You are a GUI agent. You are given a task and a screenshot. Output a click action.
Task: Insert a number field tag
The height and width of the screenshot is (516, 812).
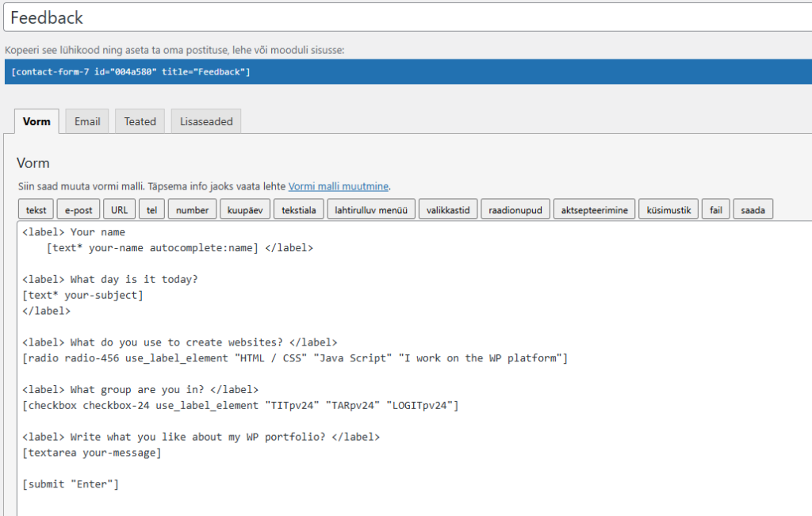[193, 210]
